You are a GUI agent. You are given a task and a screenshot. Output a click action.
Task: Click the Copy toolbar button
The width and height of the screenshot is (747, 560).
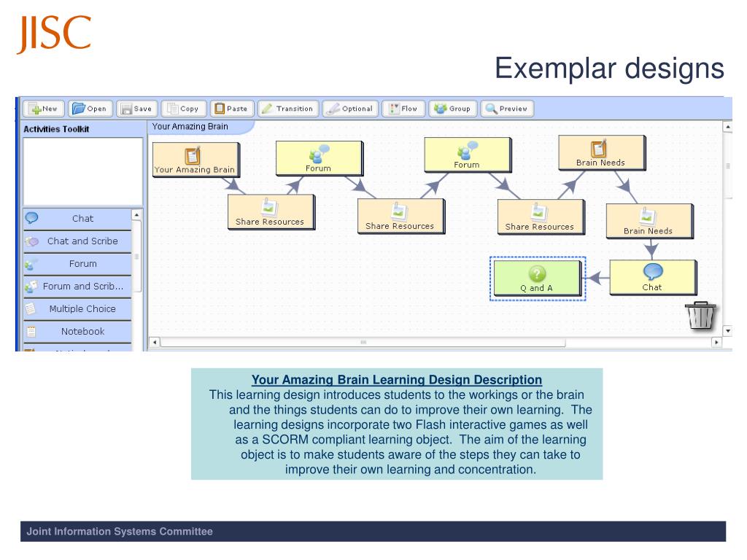pos(183,109)
